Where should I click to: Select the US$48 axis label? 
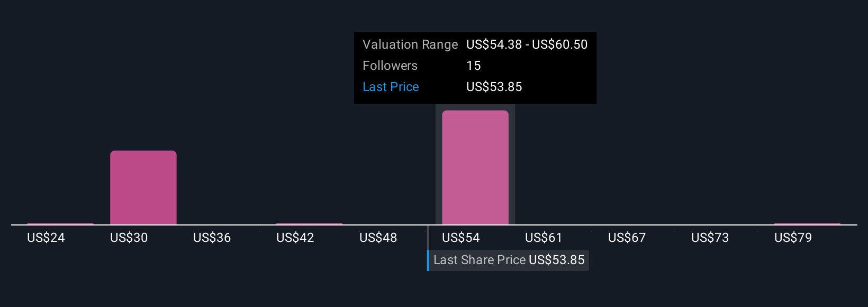click(378, 238)
